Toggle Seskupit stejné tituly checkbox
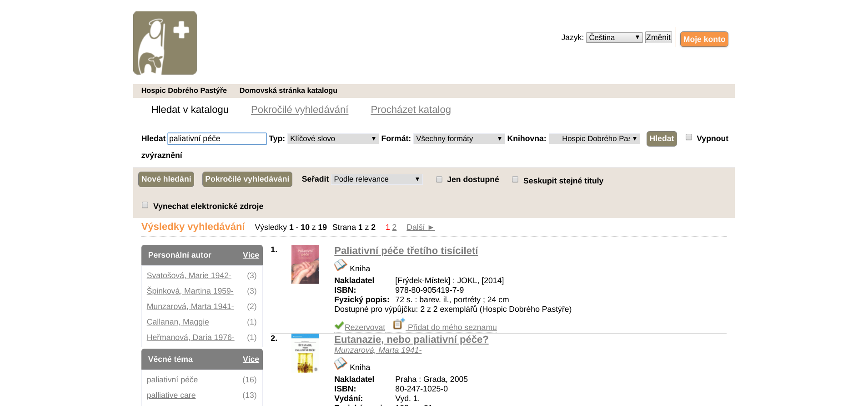This screenshot has height=406, width=868. click(x=515, y=179)
